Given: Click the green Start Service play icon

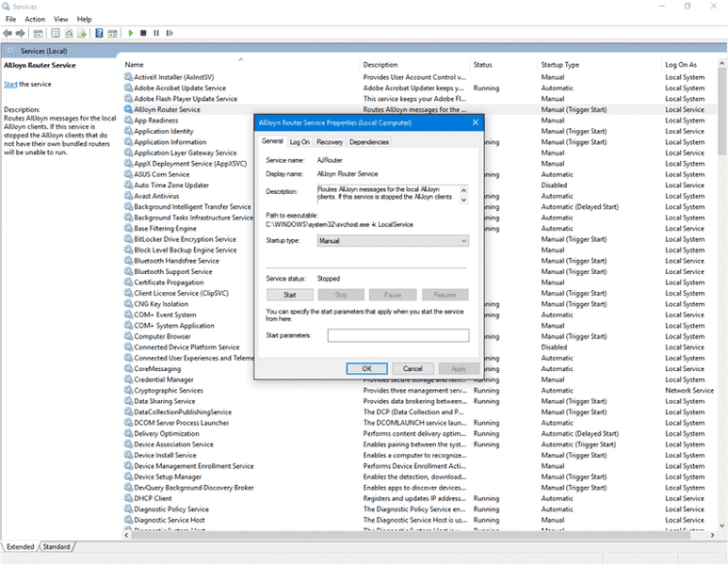Looking at the screenshot, I should coord(131,33).
